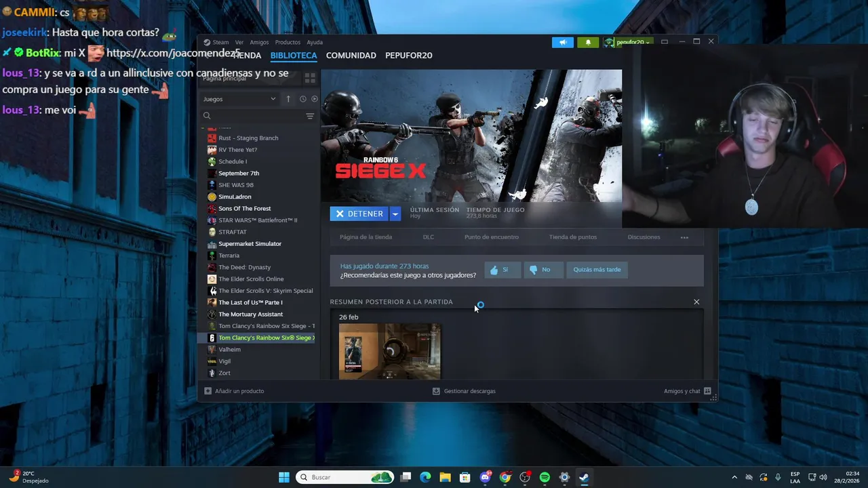Image resolution: width=868 pixels, height=488 pixels.
Task: Show more game links with ellipsis
Action: pyautogui.click(x=684, y=237)
